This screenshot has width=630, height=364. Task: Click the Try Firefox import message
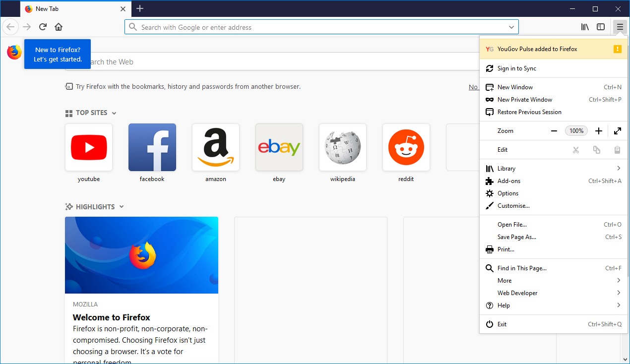coord(188,87)
